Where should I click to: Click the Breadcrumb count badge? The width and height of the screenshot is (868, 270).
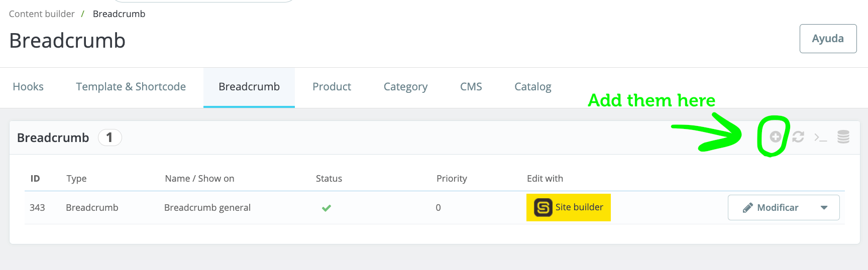[110, 138]
